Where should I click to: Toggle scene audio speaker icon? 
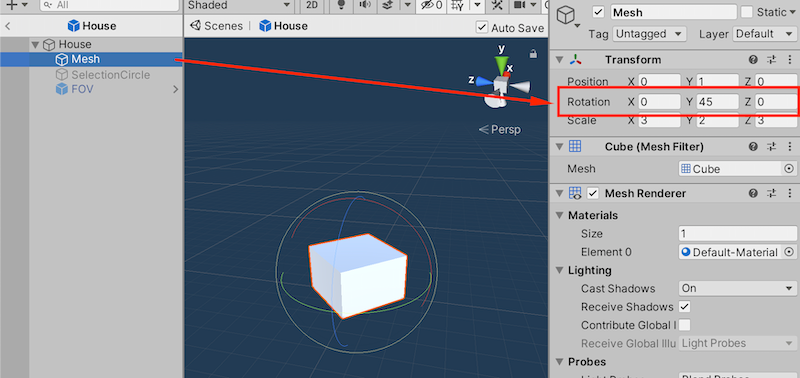pyautogui.click(x=365, y=5)
